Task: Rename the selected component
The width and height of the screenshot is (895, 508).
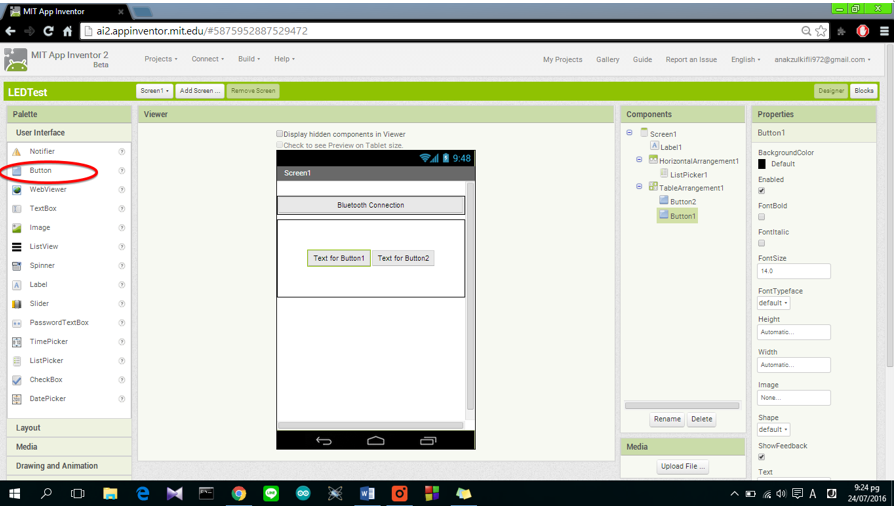Action: coord(667,419)
